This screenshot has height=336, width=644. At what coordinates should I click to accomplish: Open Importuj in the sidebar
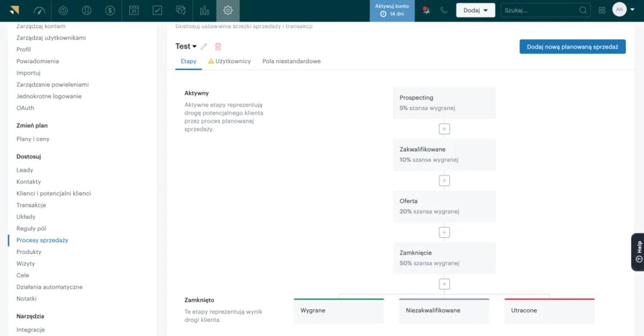click(28, 73)
